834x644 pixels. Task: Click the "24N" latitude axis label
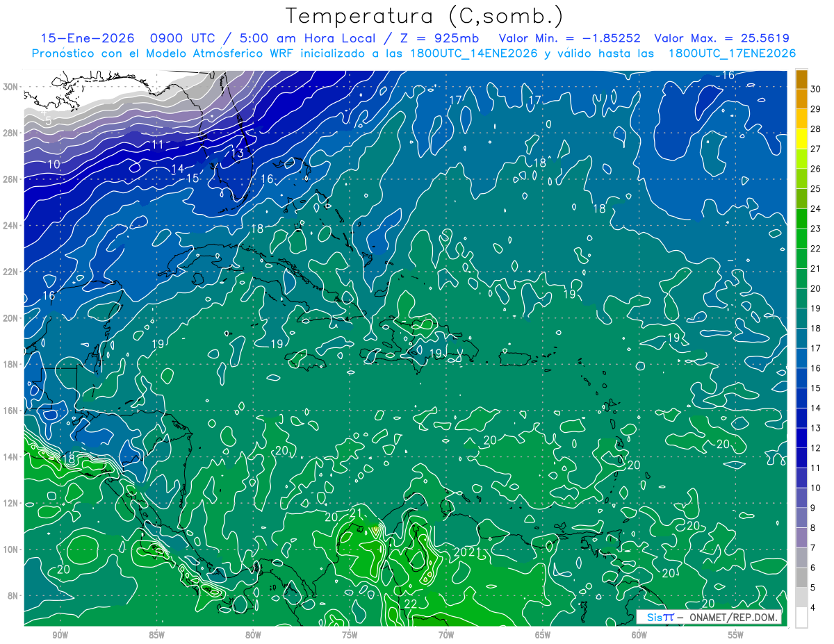(x=10, y=225)
